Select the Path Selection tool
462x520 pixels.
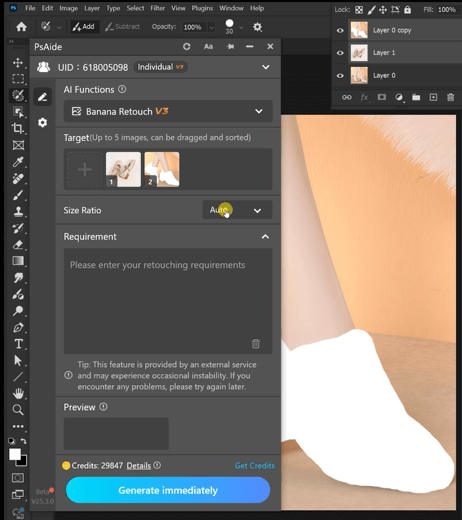[18, 360]
